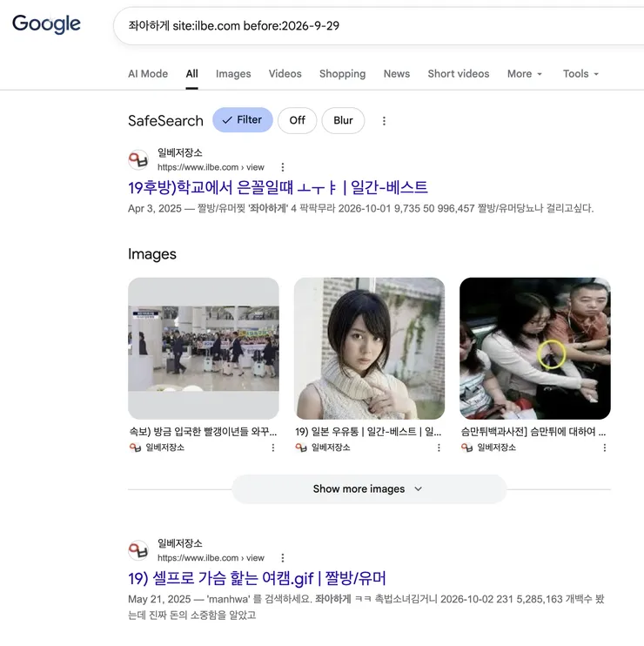Switch to AI Mode tab
Image resolution: width=644 pixels, height=646 pixels.
148,74
